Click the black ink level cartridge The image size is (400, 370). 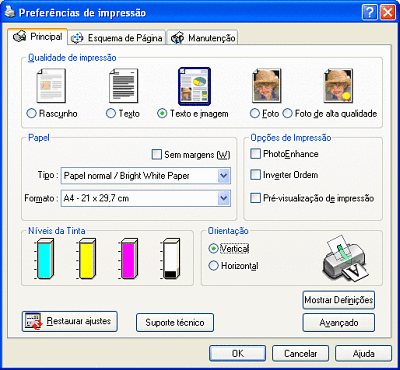pyautogui.click(x=171, y=259)
